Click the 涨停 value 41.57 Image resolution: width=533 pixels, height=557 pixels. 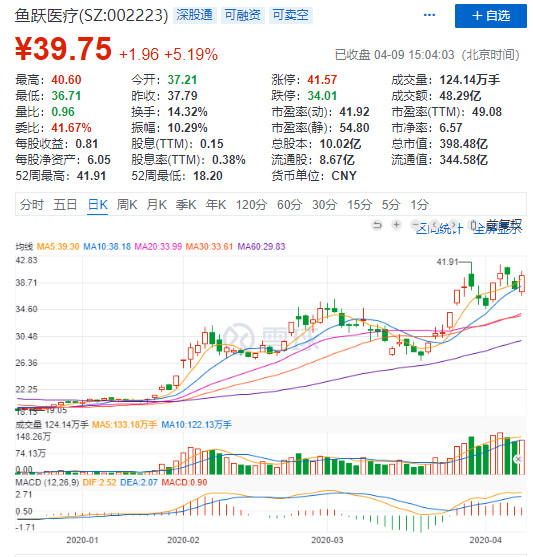322,80
